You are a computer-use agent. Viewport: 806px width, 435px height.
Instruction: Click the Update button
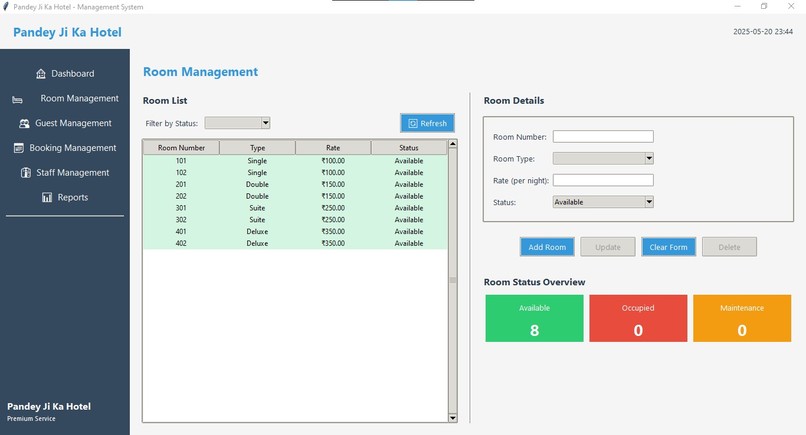pyautogui.click(x=608, y=247)
